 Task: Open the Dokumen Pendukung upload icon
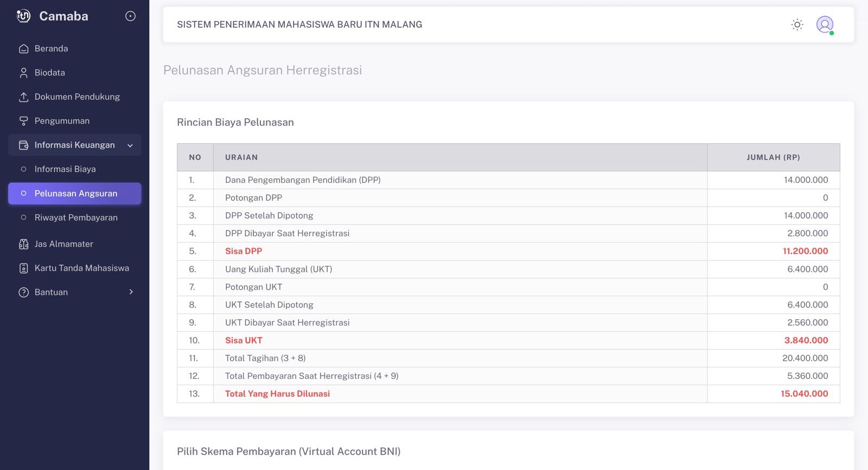pyautogui.click(x=23, y=97)
